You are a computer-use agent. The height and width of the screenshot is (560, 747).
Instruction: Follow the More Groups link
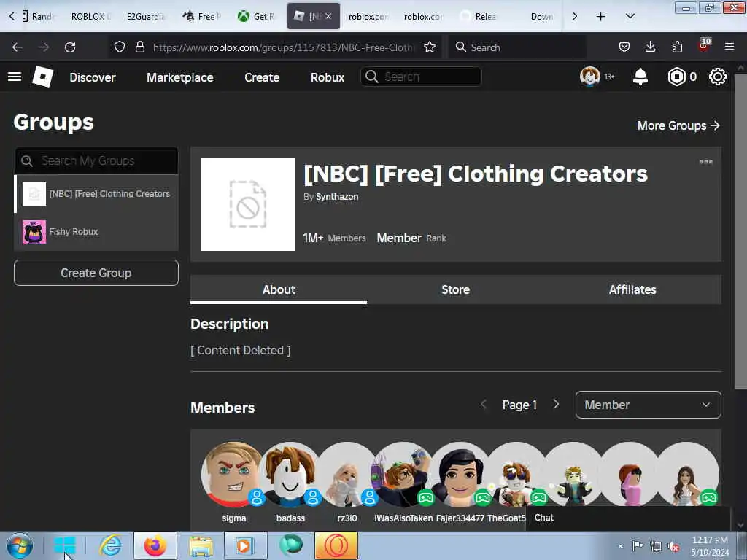tap(678, 125)
